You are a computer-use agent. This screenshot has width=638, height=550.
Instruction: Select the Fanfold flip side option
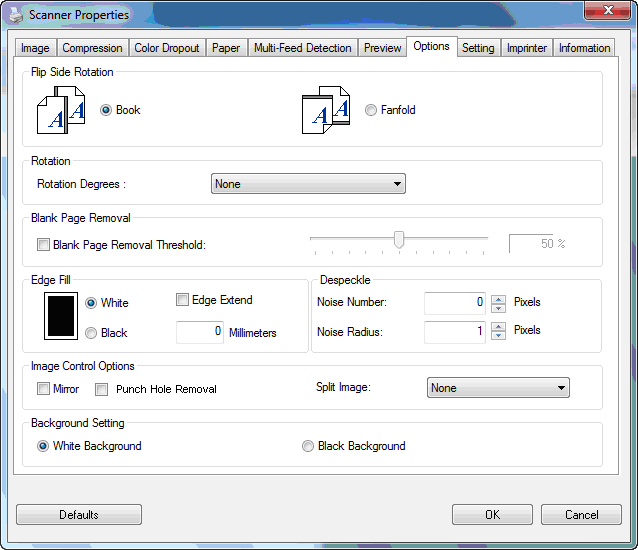(x=371, y=110)
